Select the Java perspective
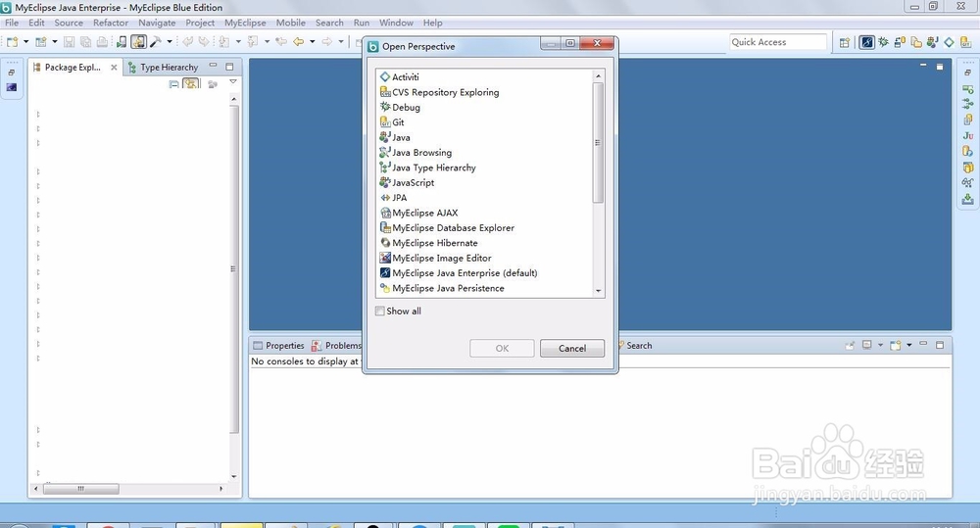 click(x=395, y=137)
